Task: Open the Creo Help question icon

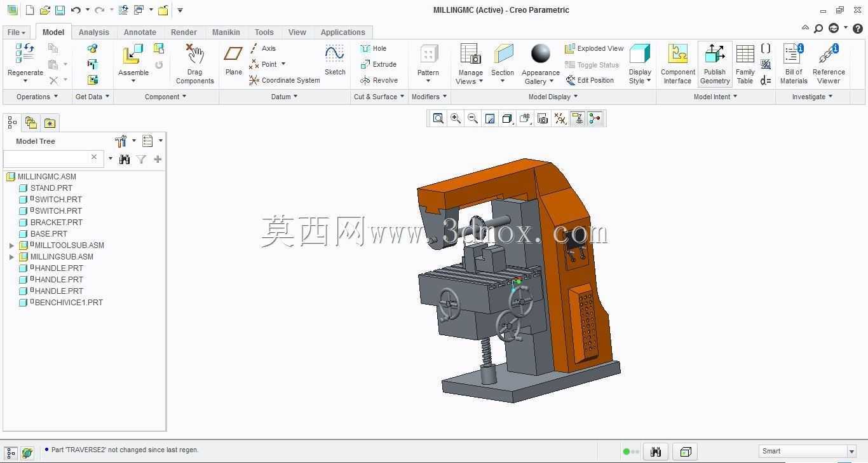Action: point(858,28)
